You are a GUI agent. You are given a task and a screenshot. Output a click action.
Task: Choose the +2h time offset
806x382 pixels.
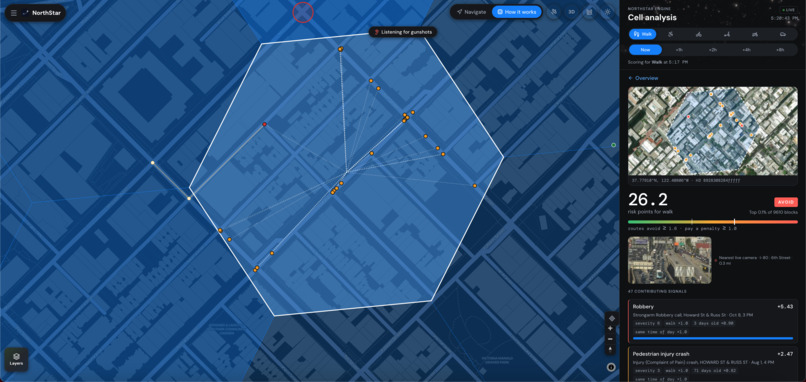click(x=712, y=50)
